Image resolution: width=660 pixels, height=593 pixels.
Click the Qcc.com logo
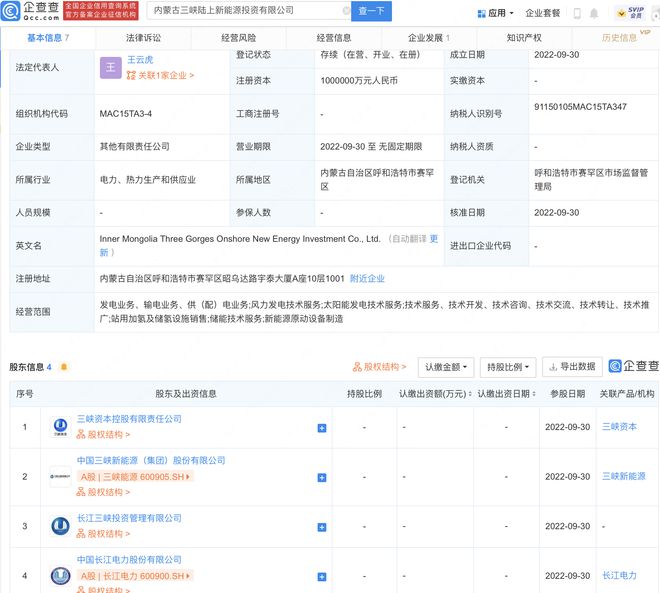pos(30,11)
